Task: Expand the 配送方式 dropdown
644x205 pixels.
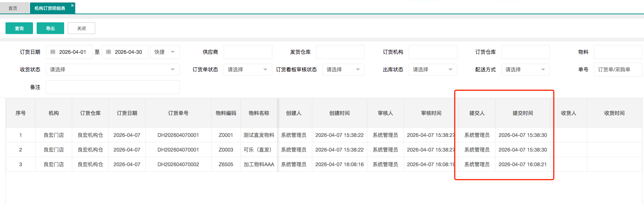Action: tap(526, 70)
